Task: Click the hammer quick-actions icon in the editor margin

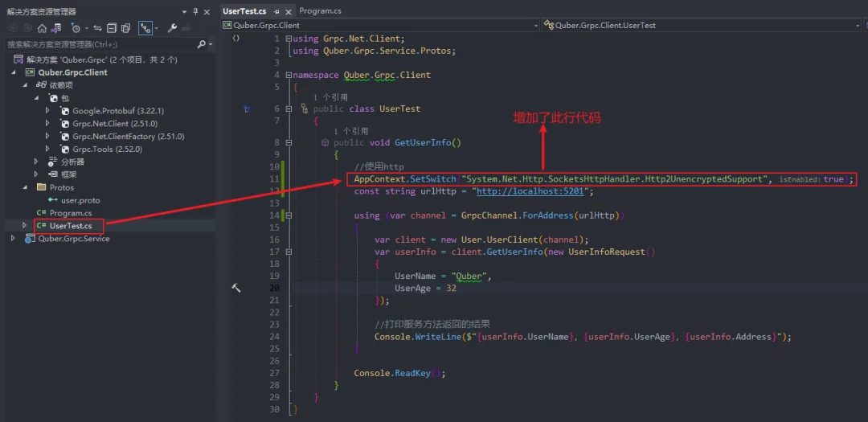Action: (x=235, y=288)
